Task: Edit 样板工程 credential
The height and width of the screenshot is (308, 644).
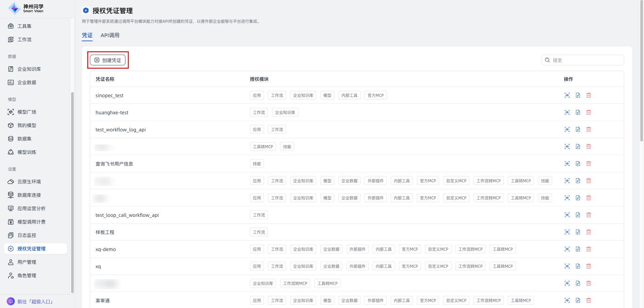Action: pyautogui.click(x=578, y=232)
